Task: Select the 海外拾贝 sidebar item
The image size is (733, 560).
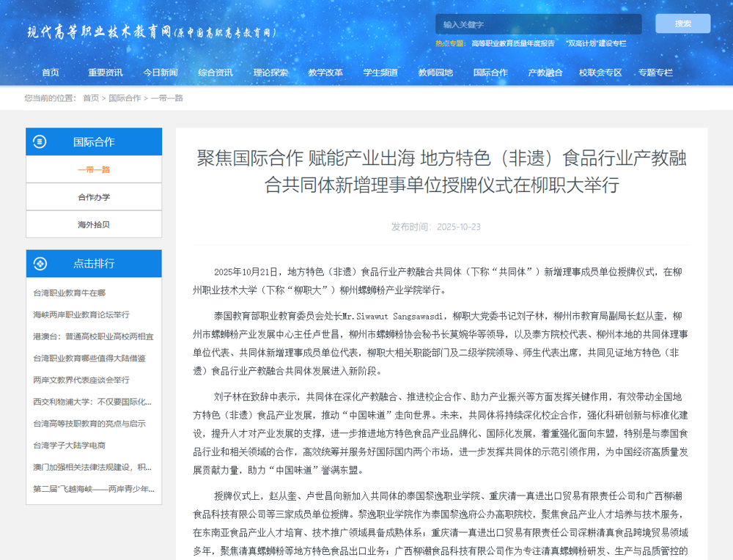Action: click(x=94, y=224)
